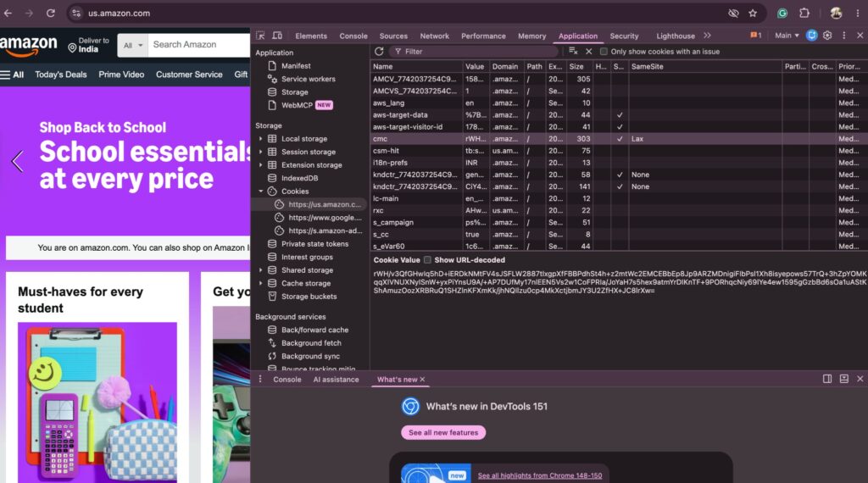This screenshot has height=483, width=868.
Task: Click the issues counter badge
Action: pos(755,36)
